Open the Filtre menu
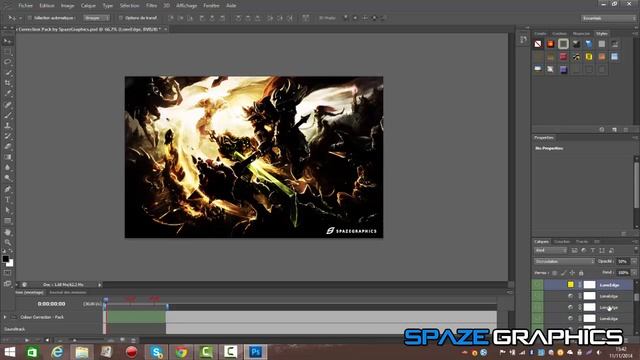The height and width of the screenshot is (360, 640). coord(151,6)
